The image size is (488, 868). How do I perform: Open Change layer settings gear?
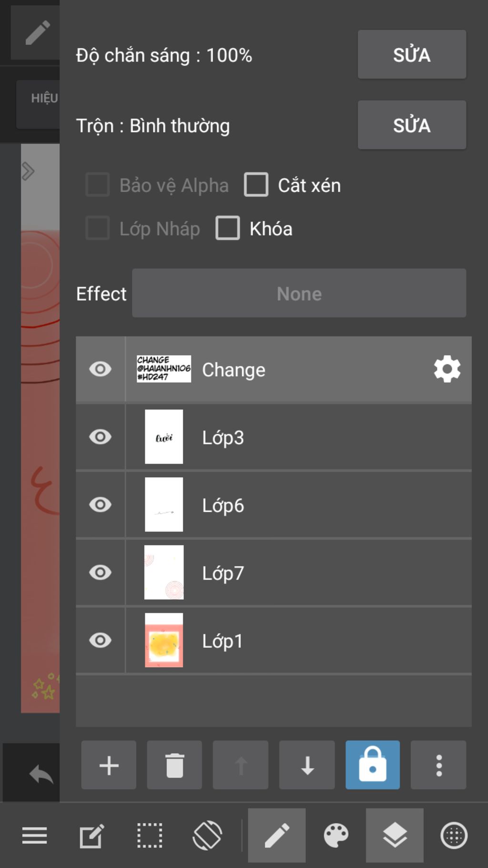click(x=447, y=369)
